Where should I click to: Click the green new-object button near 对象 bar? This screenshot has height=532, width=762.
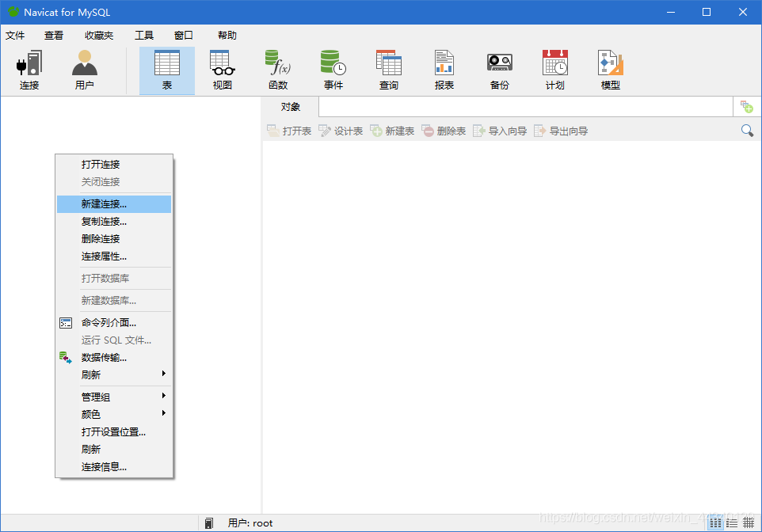click(745, 106)
